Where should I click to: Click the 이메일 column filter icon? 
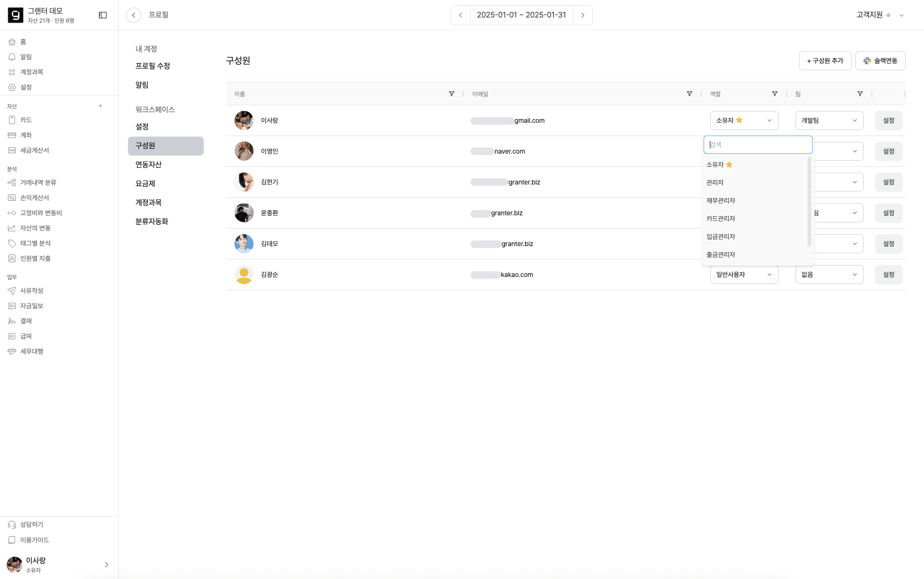(689, 94)
